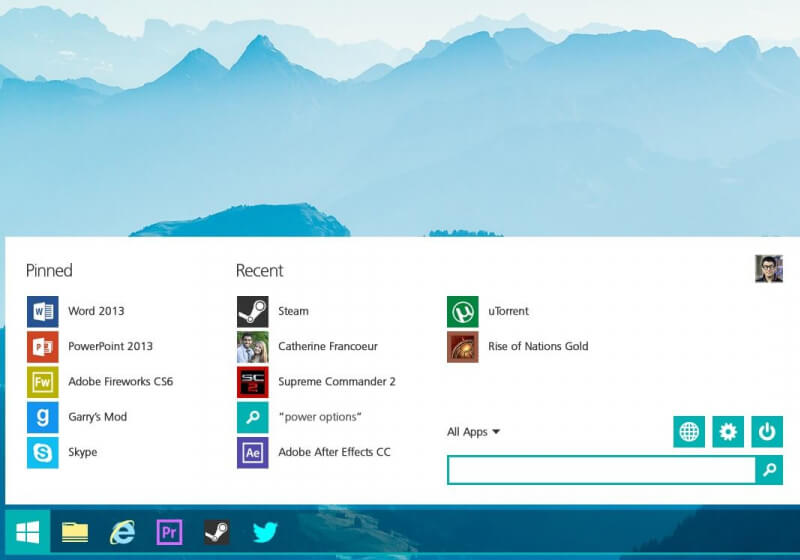
Task: Focus the Start menu search field
Action: 602,470
